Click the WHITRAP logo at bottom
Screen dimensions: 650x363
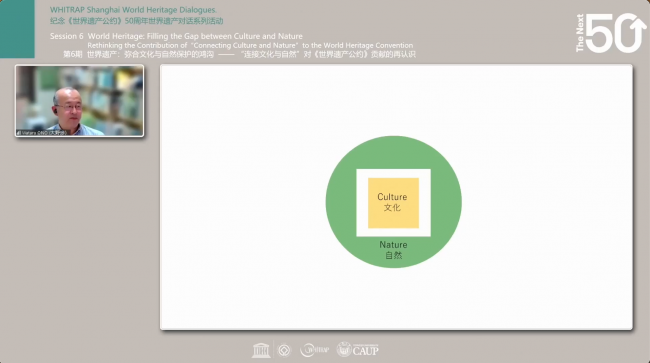[x=314, y=350]
